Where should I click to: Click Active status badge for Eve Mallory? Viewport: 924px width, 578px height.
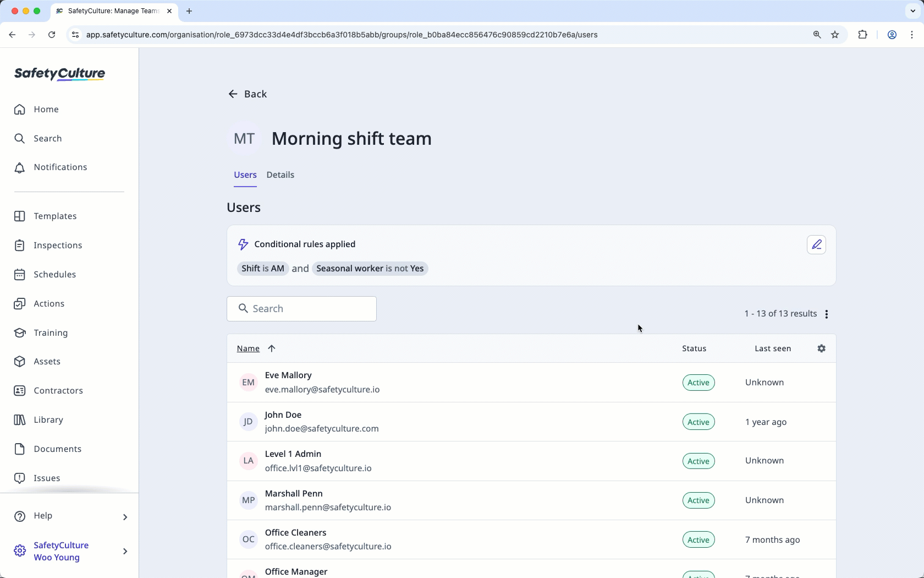(698, 383)
